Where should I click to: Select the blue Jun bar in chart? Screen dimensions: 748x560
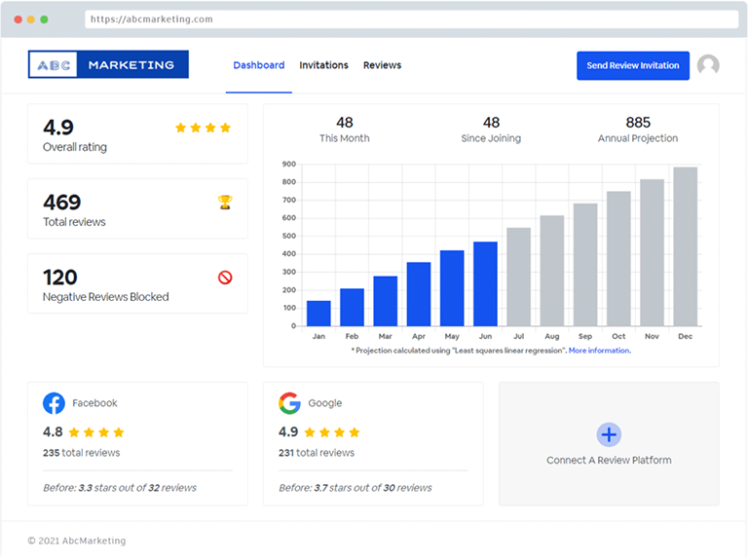point(485,283)
